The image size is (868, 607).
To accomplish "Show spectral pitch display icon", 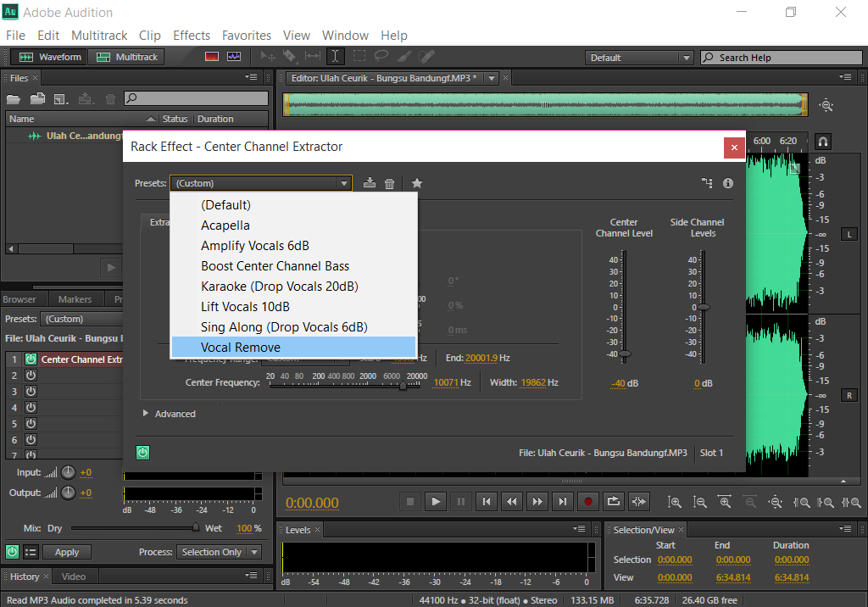I will point(234,57).
